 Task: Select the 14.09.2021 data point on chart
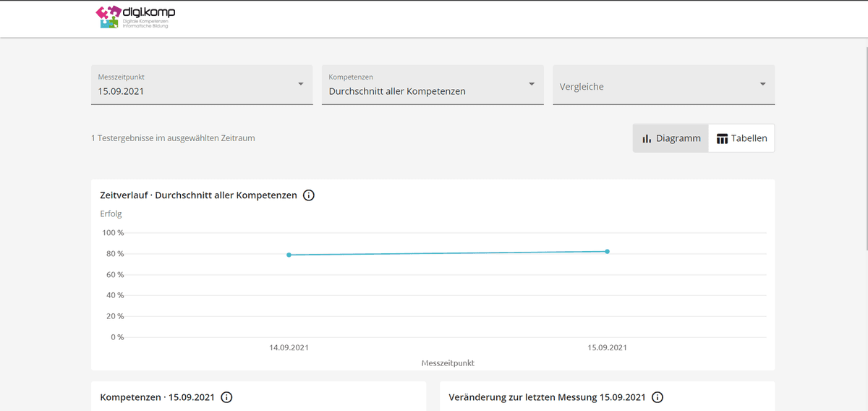click(289, 255)
